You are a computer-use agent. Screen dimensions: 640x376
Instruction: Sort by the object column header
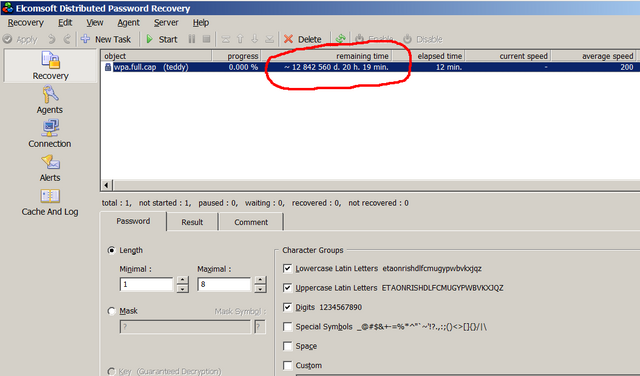pyautogui.click(x=156, y=56)
